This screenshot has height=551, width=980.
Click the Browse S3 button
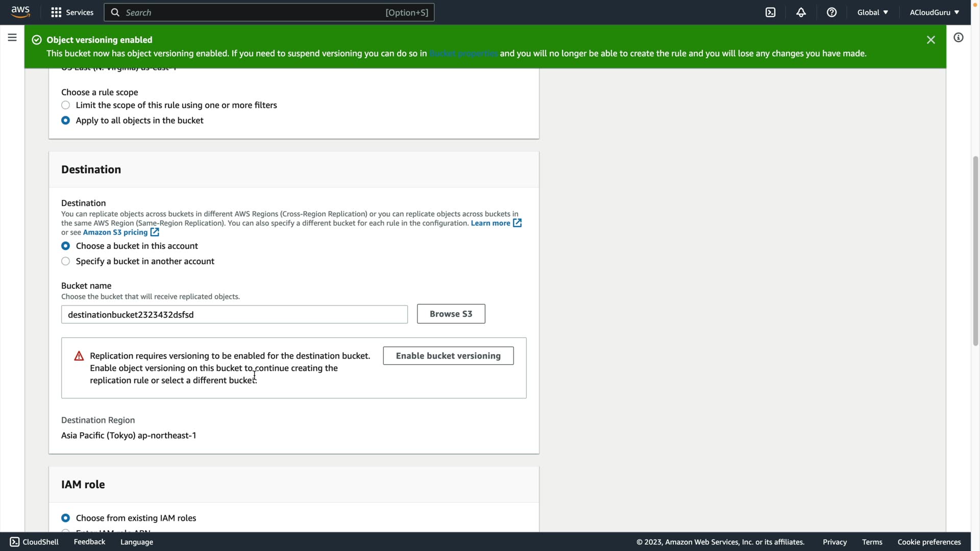tap(451, 314)
